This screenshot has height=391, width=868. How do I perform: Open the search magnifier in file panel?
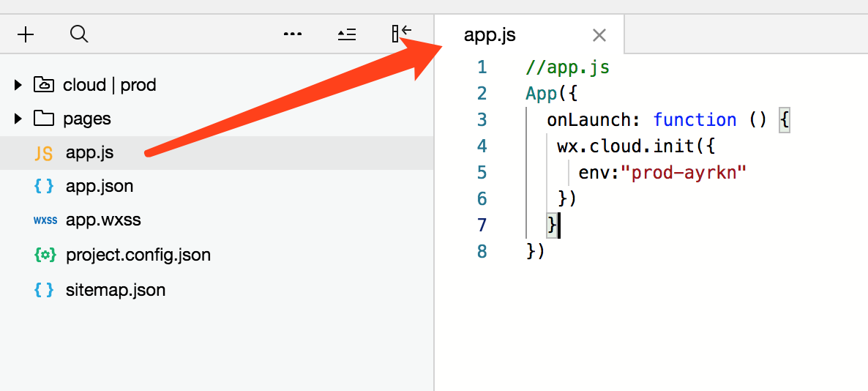pyautogui.click(x=79, y=34)
